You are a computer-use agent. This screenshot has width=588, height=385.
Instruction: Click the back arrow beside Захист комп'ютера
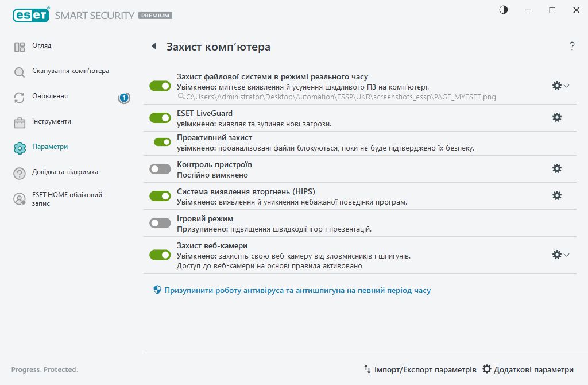[154, 47]
